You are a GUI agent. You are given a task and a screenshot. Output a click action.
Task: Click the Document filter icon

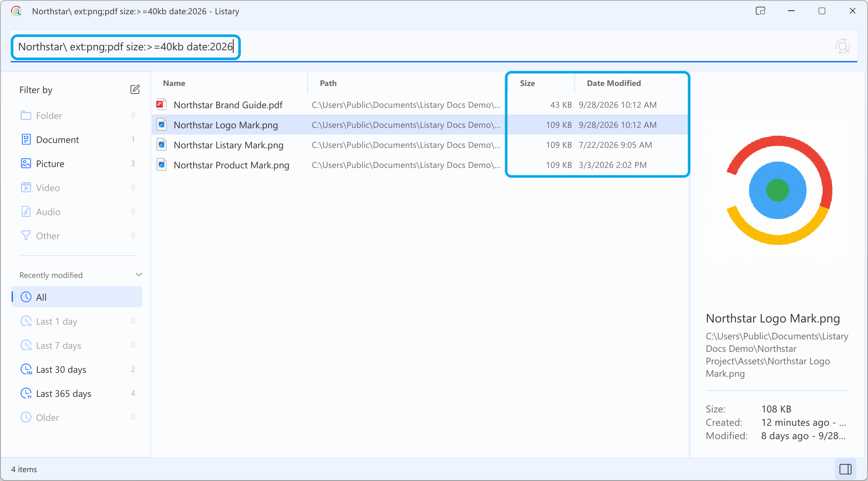[x=26, y=139]
